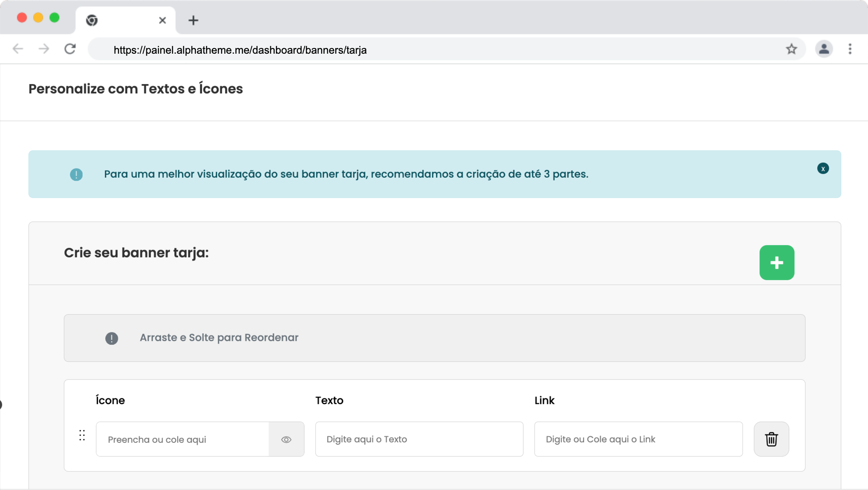Delete the banner row with trash icon
The image size is (868, 490).
[x=771, y=439]
